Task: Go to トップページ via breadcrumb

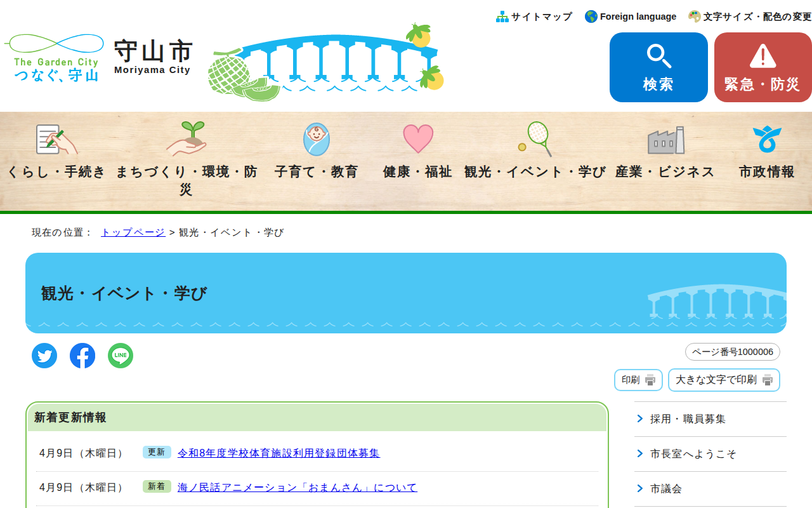Action: pos(133,232)
